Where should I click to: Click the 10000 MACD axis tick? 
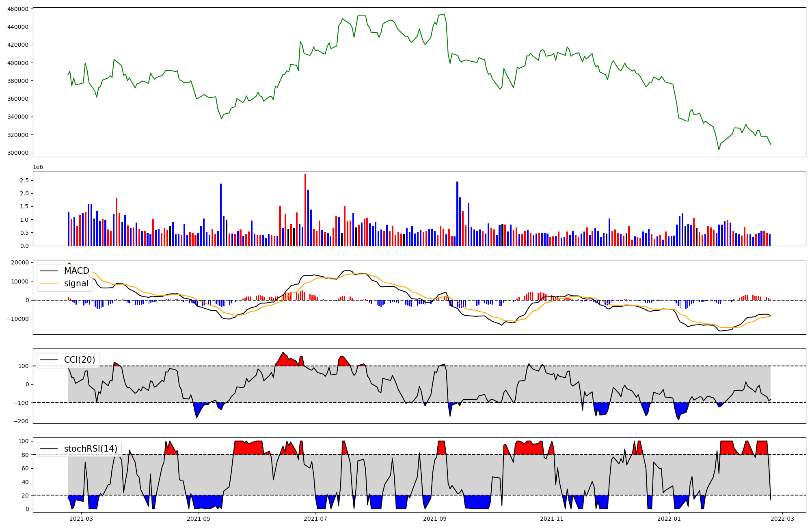19,281
